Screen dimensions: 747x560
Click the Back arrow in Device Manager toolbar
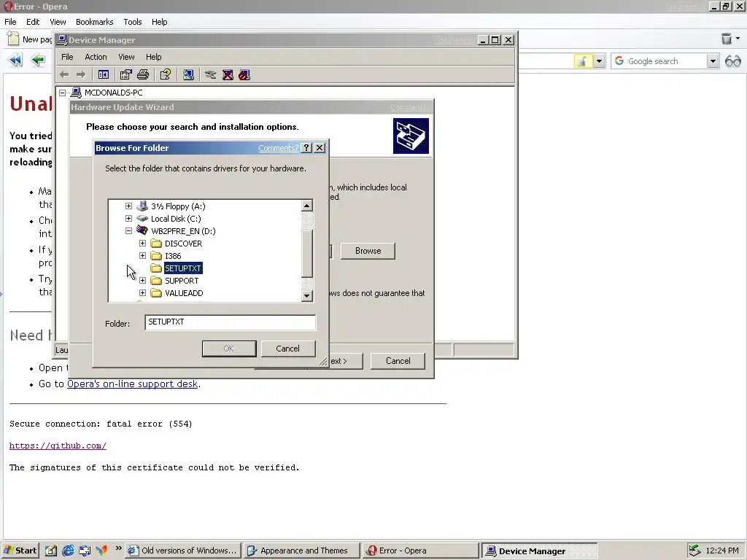64,75
